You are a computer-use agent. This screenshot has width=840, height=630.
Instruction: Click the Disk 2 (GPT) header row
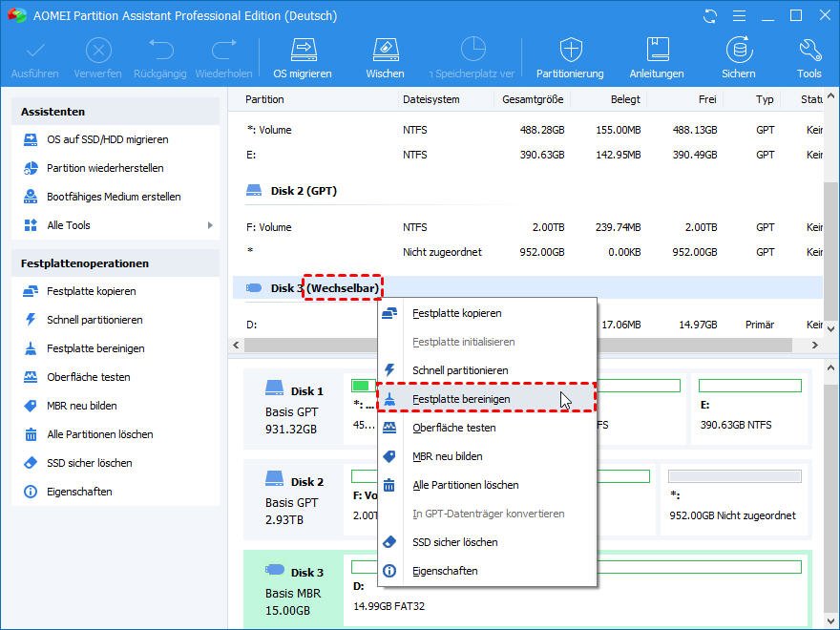point(528,191)
